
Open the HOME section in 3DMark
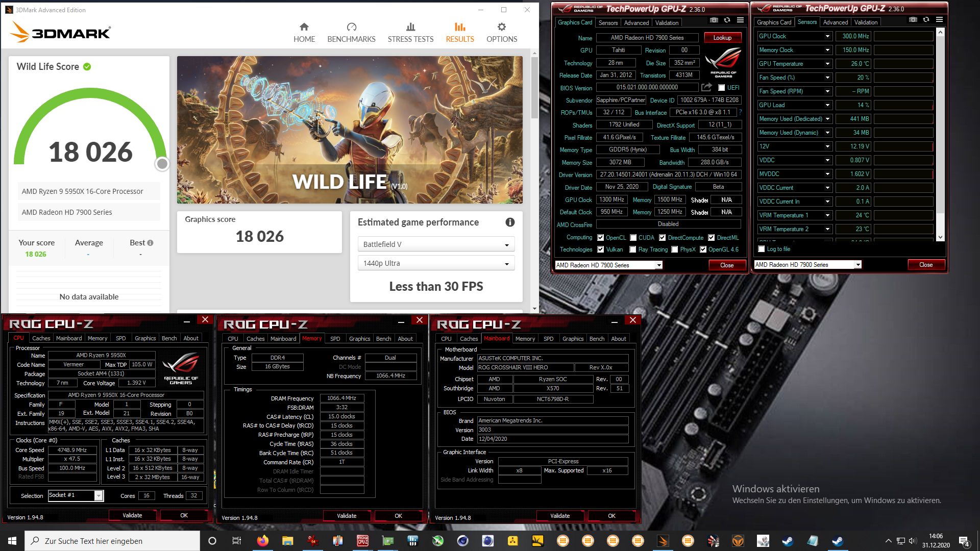click(304, 33)
